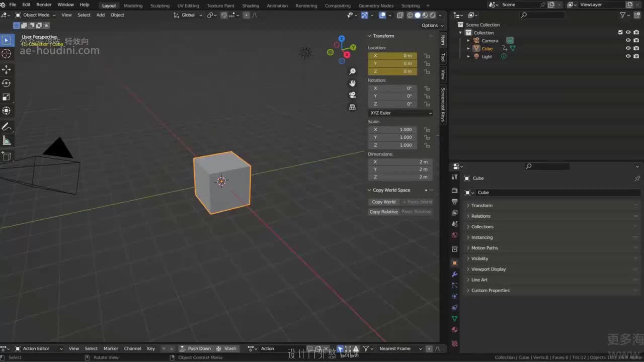This screenshot has width=644, height=362.
Task: Open the Action Editor mode dropdown
Action: point(39,348)
